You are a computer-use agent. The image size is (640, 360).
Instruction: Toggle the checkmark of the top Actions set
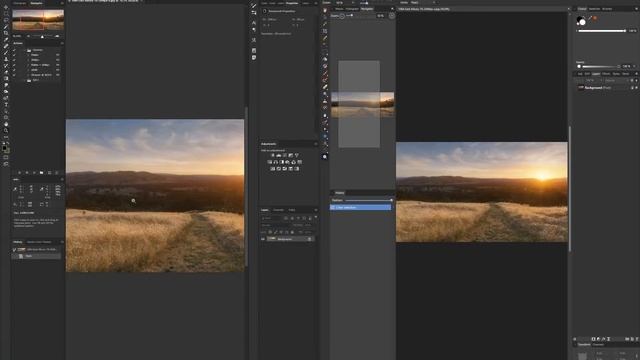coord(14,50)
